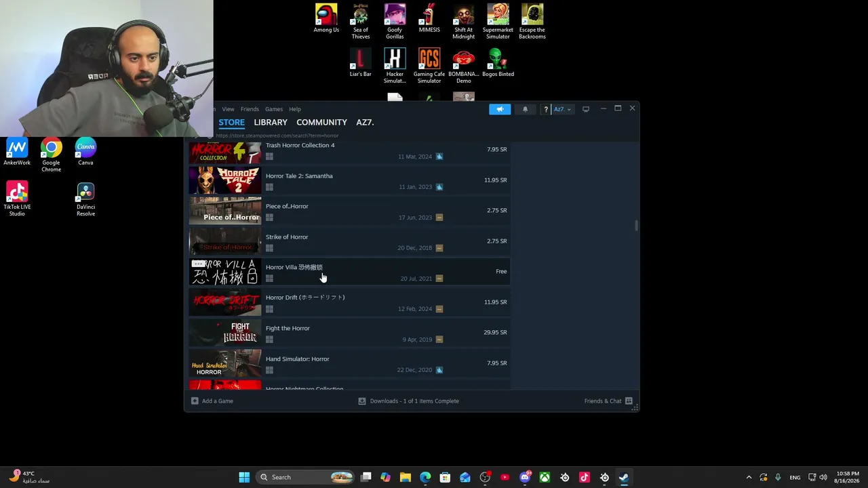This screenshot has width=868, height=488.
Task: Switch to the LIBRARY tab
Action: [271, 123]
